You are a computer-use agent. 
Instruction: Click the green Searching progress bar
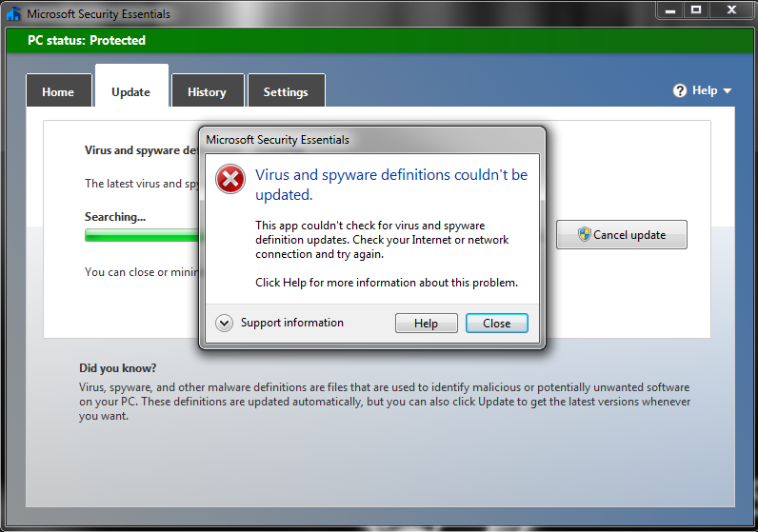click(x=142, y=235)
